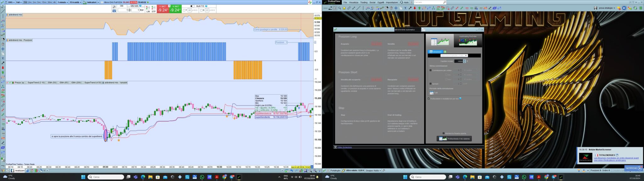Image resolution: width=644 pixels, height=181 pixels.
Task: Open the 1 minuto interval dropdown
Action: coord(63,2)
